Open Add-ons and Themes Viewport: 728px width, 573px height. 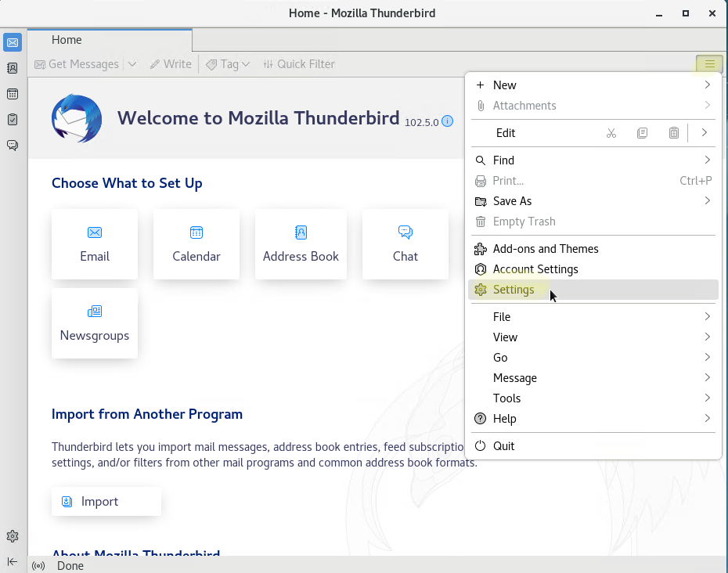593,249
